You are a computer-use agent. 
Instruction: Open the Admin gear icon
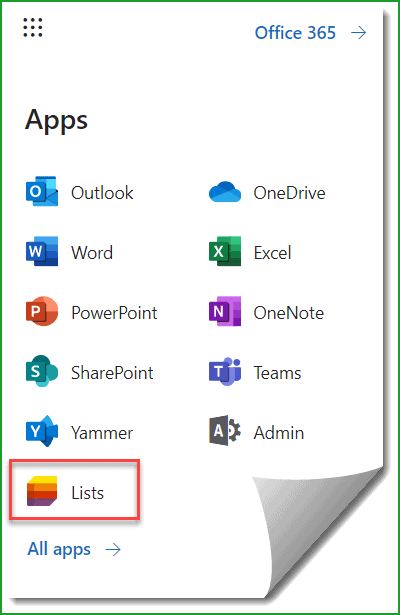(225, 430)
